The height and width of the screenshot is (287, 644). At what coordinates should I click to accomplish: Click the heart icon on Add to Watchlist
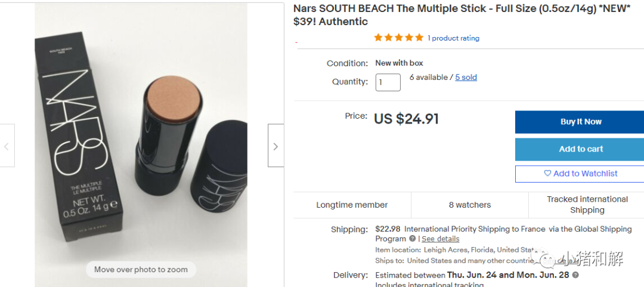(547, 174)
